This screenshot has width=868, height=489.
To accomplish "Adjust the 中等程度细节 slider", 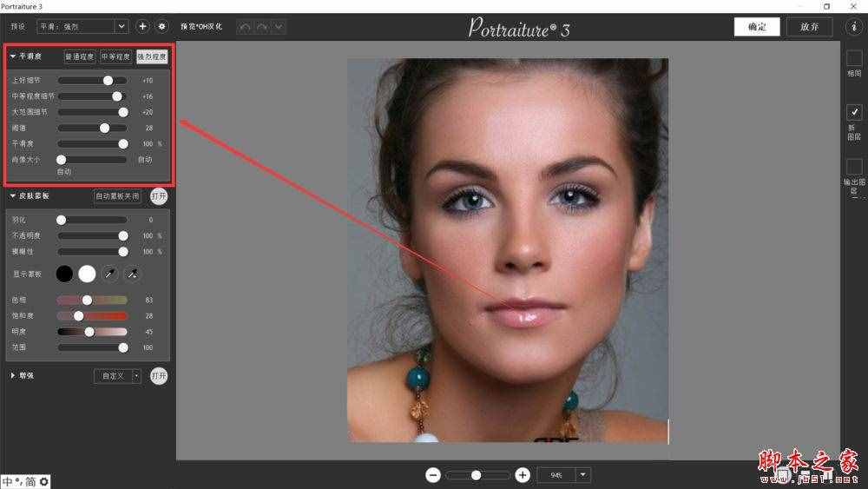I will 93,96.
